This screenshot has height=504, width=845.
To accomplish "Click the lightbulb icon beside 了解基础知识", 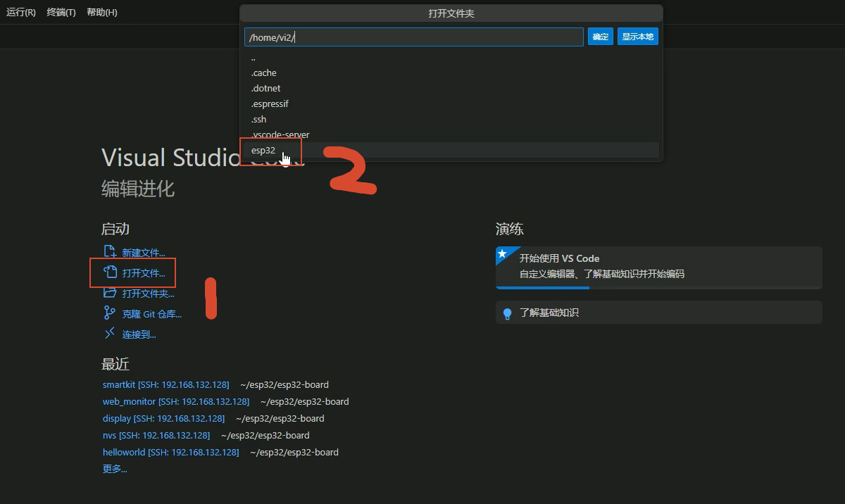I will click(507, 313).
